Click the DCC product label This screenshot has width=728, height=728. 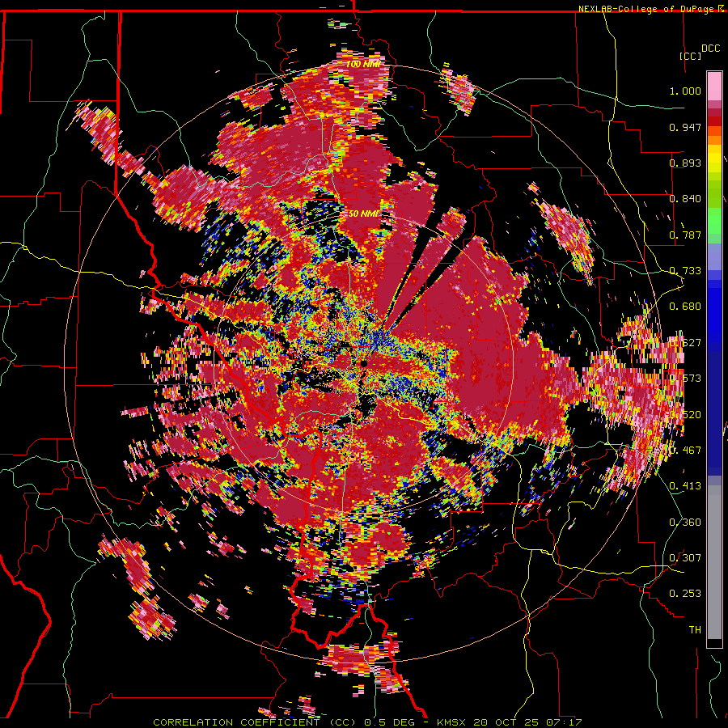pyautogui.click(x=710, y=49)
